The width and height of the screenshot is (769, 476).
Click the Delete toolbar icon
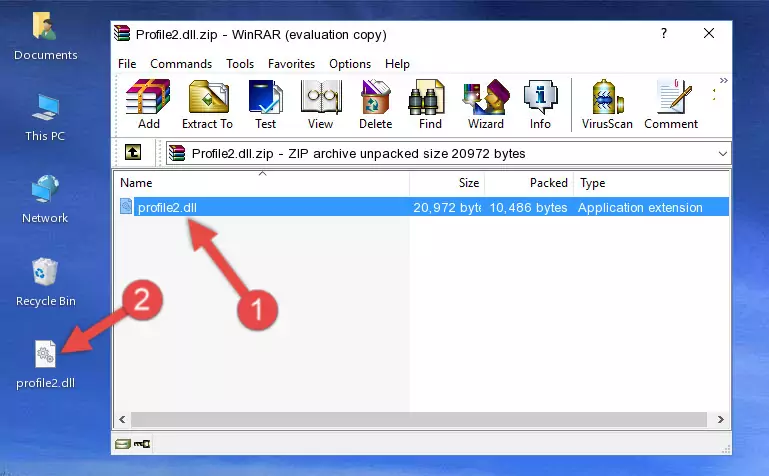point(375,104)
